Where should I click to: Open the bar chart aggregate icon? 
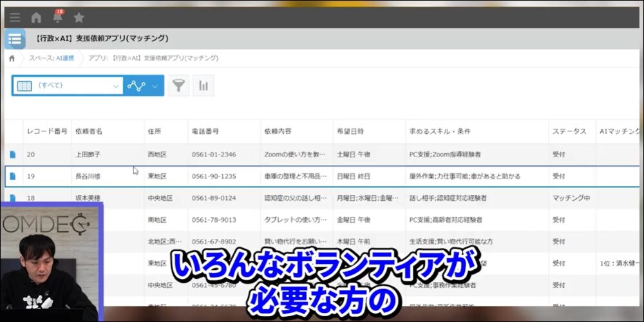pos(204,86)
